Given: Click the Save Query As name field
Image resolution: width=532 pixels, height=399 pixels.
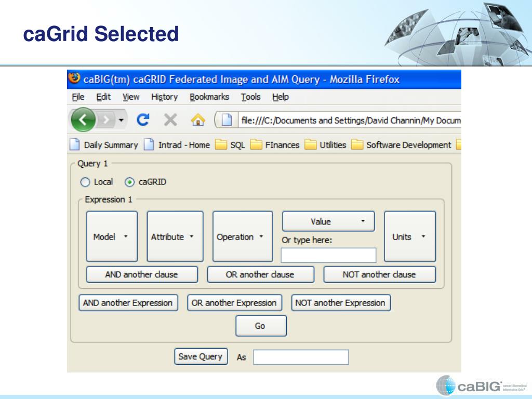Looking at the screenshot, I should (x=301, y=357).
